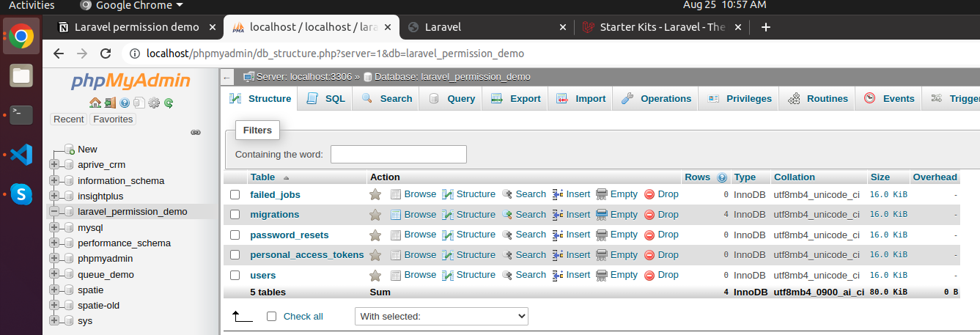Image resolution: width=980 pixels, height=335 pixels.
Task: Collapse the laravel_permission_demo tree node
Action: [54, 212]
